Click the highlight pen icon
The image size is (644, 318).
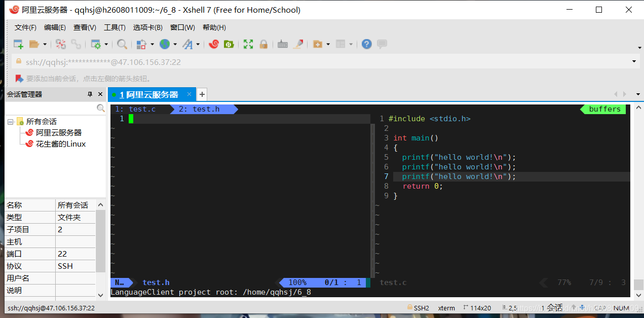click(x=298, y=44)
